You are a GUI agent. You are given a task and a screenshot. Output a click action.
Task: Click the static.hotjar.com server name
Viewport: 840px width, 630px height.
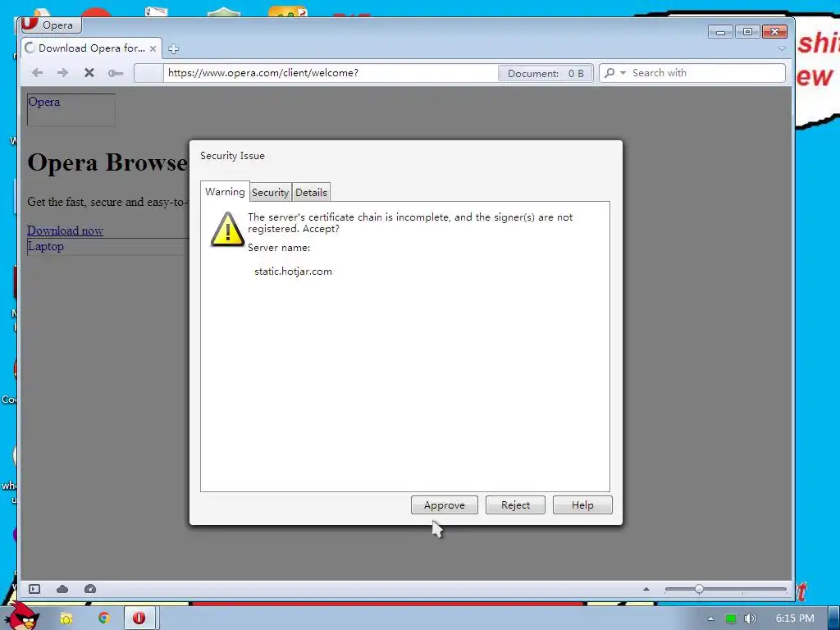293,271
